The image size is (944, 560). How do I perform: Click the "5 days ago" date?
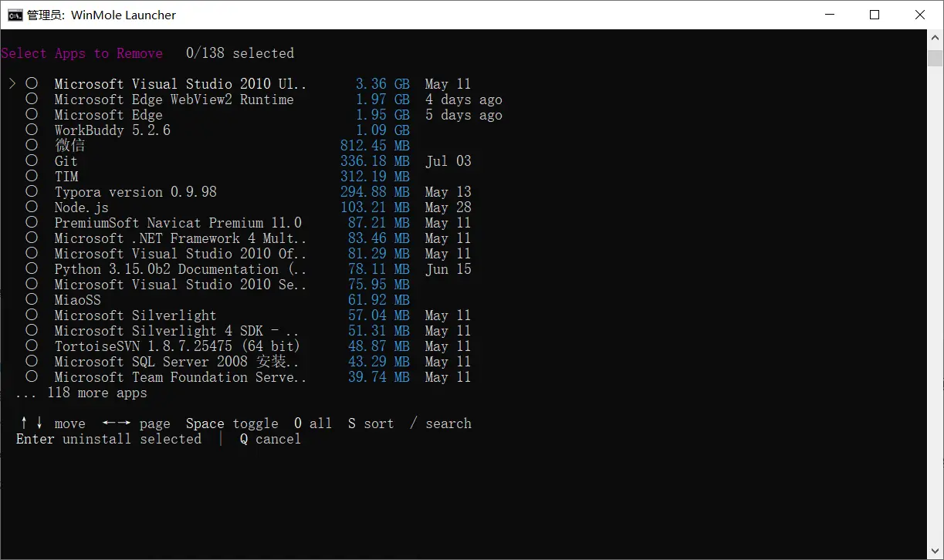[x=464, y=115]
